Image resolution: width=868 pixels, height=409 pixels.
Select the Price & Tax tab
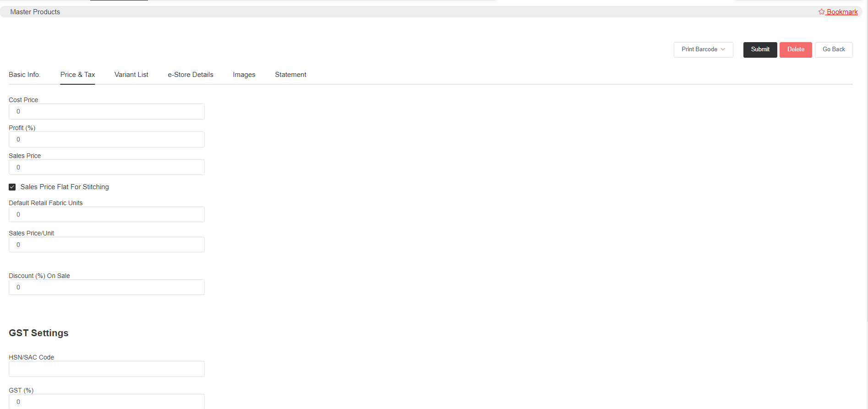77,75
